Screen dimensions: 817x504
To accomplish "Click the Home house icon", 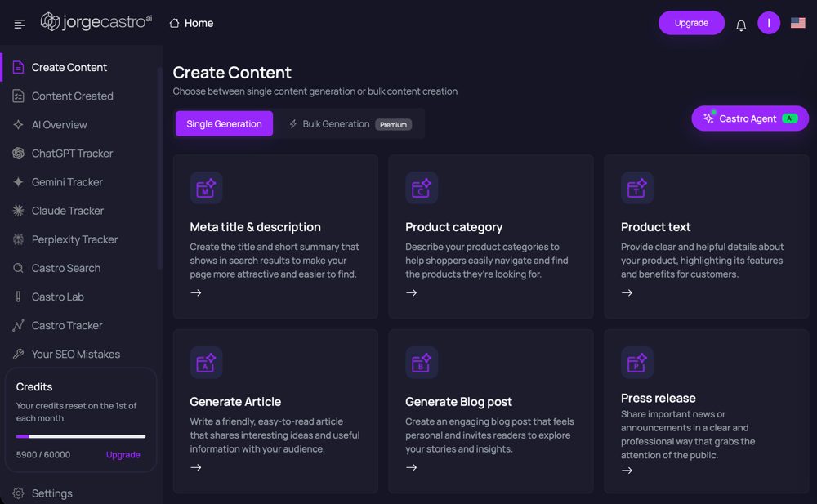I will pyautogui.click(x=175, y=23).
